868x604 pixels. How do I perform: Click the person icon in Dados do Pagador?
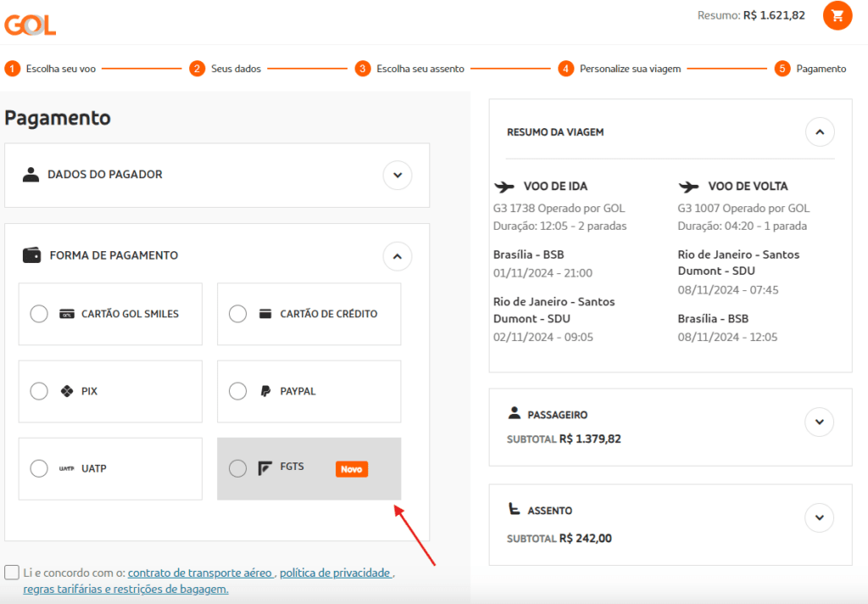(x=31, y=175)
